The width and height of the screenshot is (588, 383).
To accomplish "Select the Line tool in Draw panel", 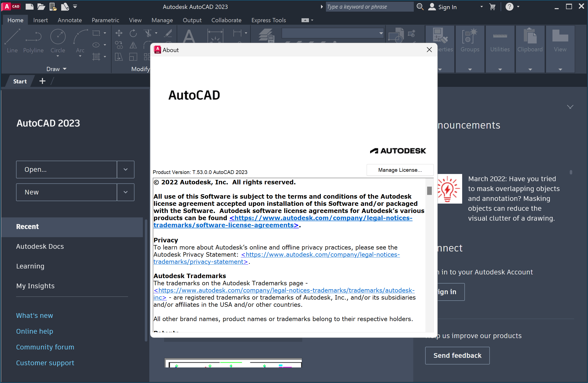I will [12, 41].
